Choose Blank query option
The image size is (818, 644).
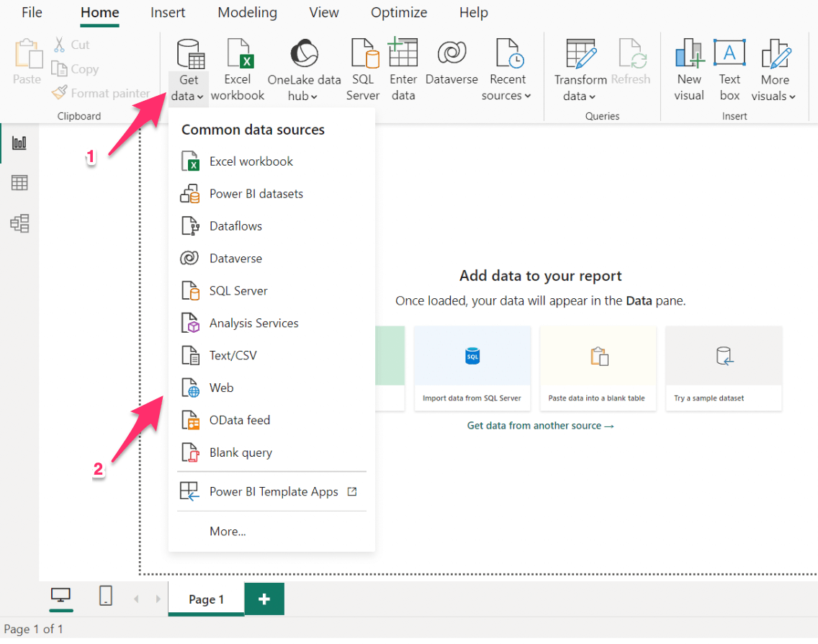[x=271, y=452]
